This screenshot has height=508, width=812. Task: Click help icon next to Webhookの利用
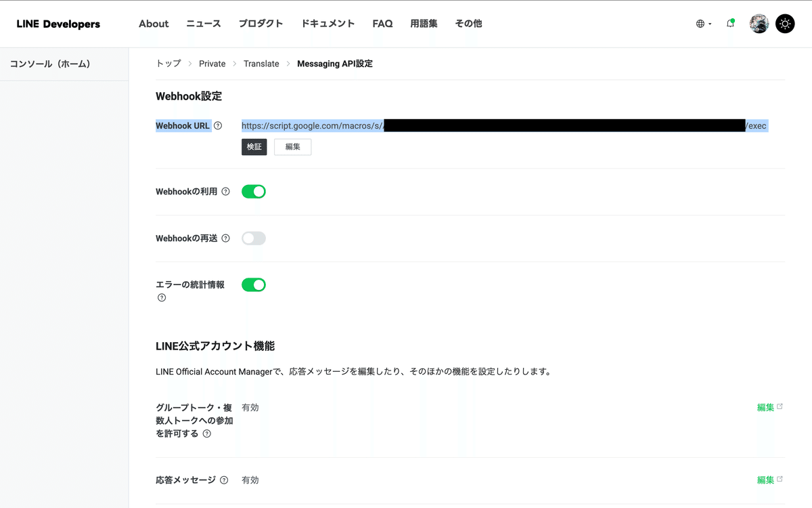(225, 192)
